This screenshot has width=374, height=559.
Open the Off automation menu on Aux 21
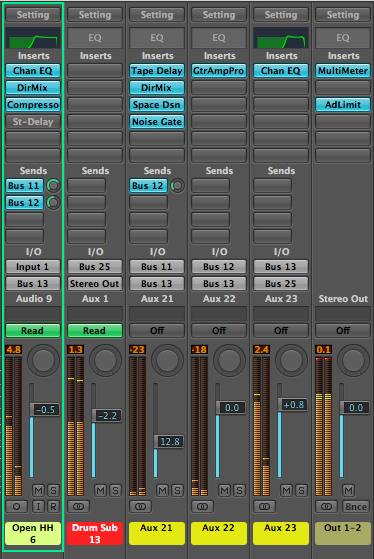[157, 330]
